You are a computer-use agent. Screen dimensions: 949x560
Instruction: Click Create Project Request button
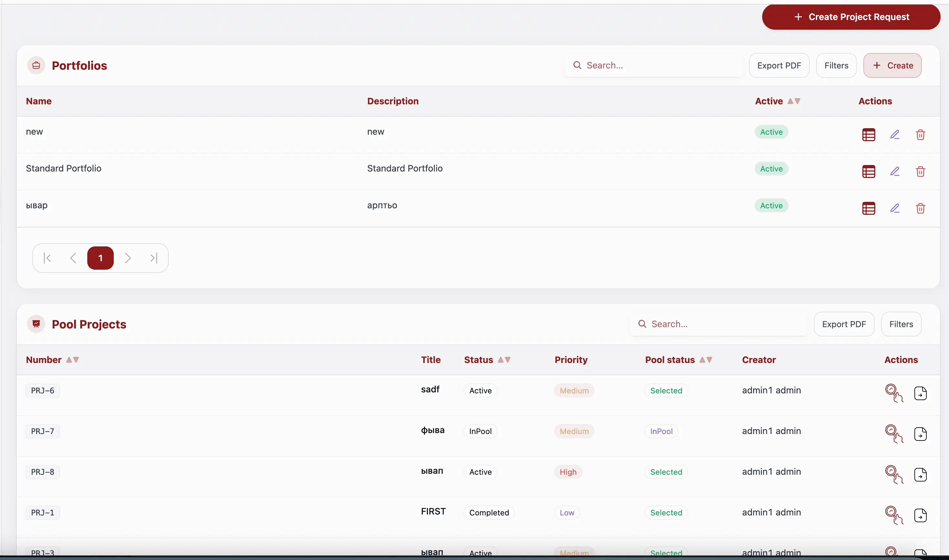(851, 17)
